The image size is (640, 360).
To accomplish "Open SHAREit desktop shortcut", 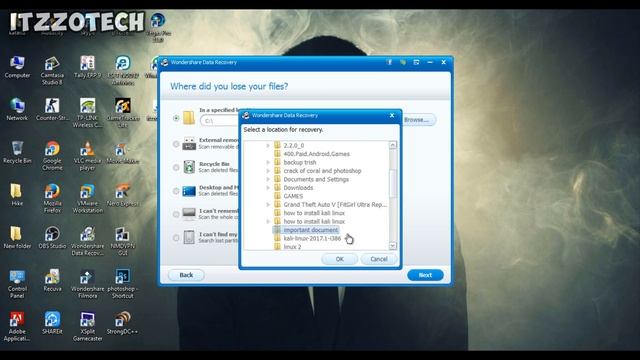I will click(x=52, y=323).
